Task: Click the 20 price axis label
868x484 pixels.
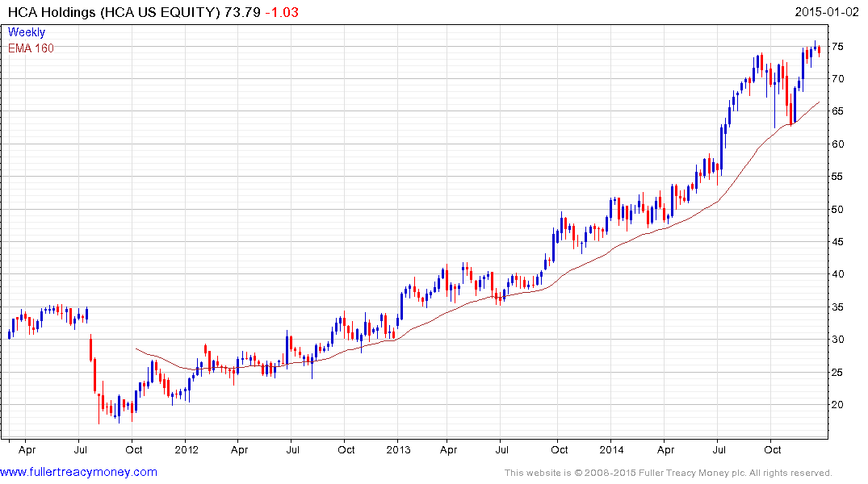Action: coord(837,405)
